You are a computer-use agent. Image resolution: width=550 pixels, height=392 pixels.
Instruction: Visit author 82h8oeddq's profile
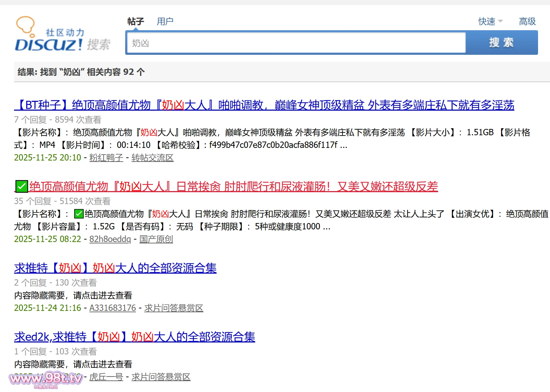coord(110,239)
